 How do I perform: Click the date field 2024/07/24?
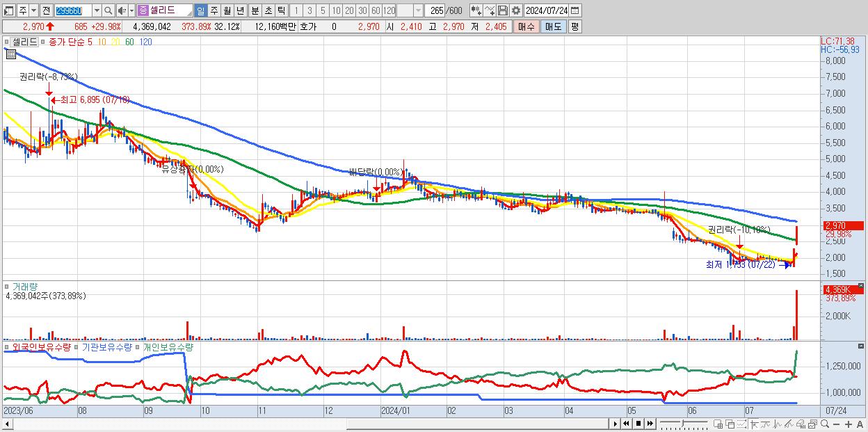(547, 10)
